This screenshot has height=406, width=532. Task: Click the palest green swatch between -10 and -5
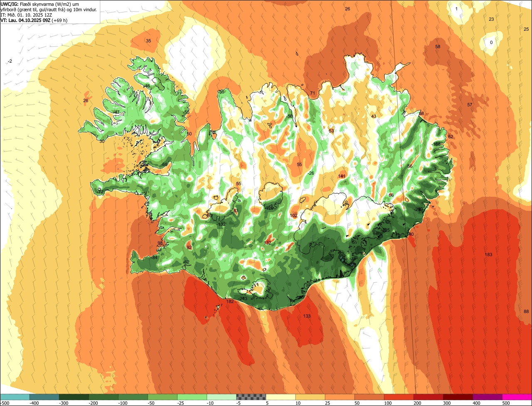pos(222,397)
